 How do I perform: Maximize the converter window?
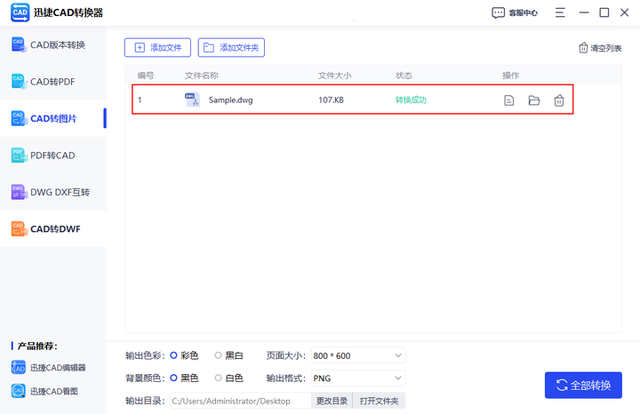coord(604,13)
